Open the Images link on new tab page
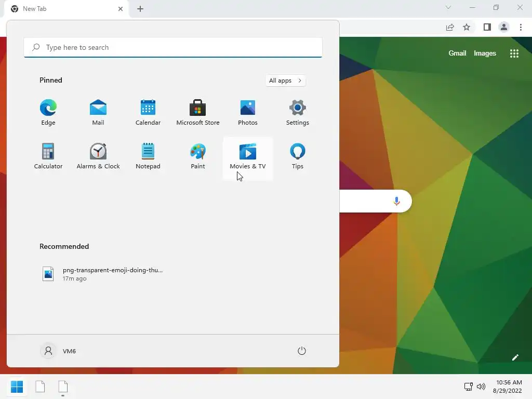The image size is (532, 399). point(485,54)
